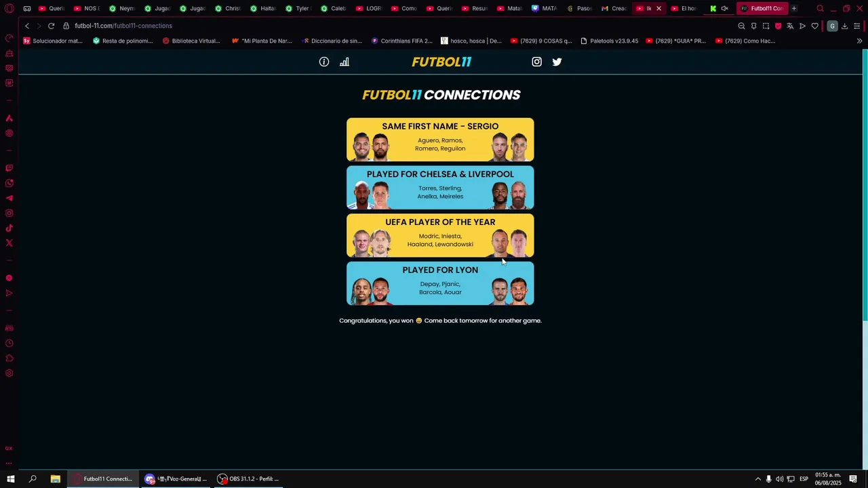Switch to the 'LOGR' YouTube tab
Image resolution: width=868 pixels, height=488 pixels.
(x=368, y=9)
